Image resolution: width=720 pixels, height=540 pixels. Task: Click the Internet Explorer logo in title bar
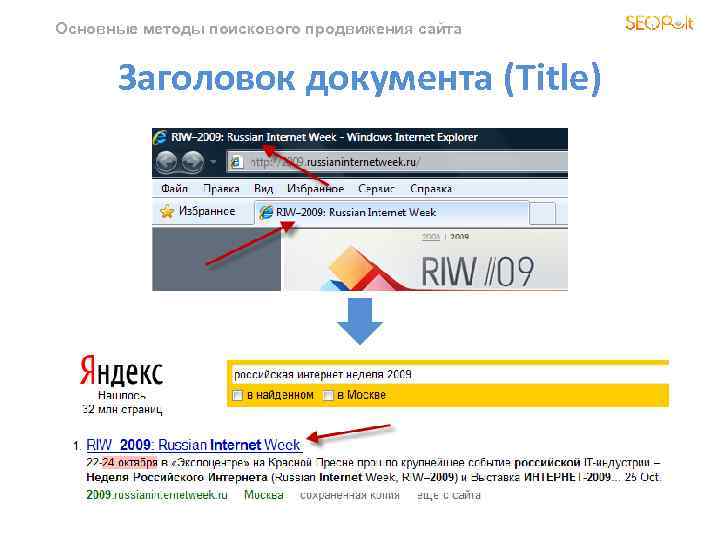pos(160,137)
